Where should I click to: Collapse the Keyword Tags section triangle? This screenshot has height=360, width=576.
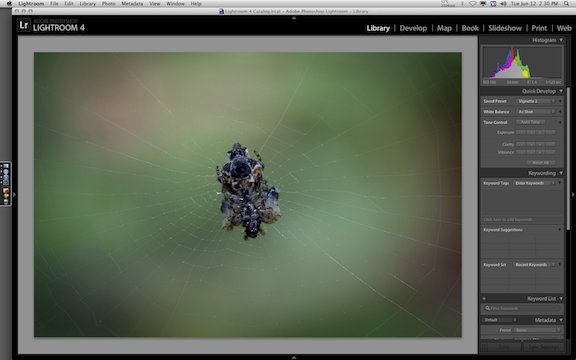coord(560,183)
